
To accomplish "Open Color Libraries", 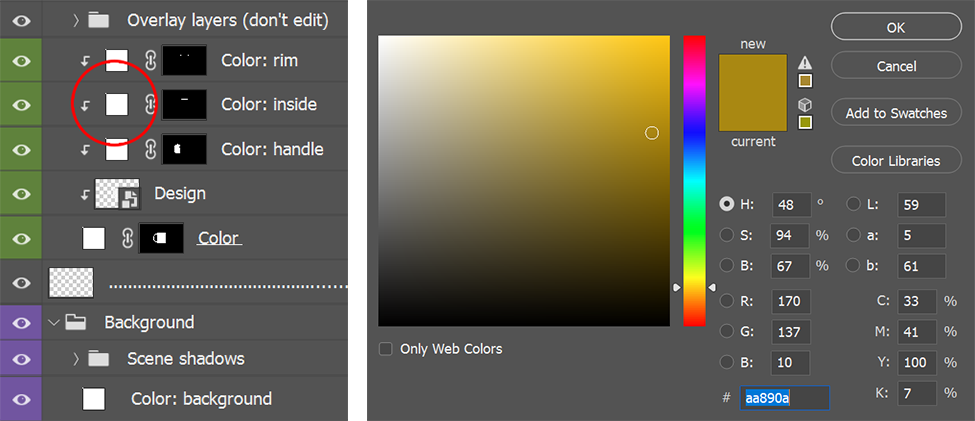I will (896, 161).
